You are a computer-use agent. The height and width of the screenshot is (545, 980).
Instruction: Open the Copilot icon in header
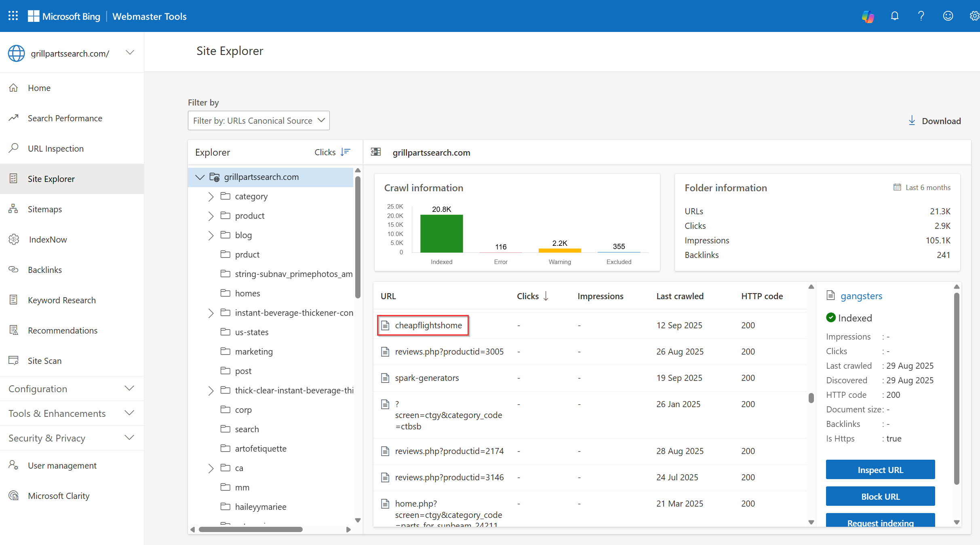tap(868, 16)
